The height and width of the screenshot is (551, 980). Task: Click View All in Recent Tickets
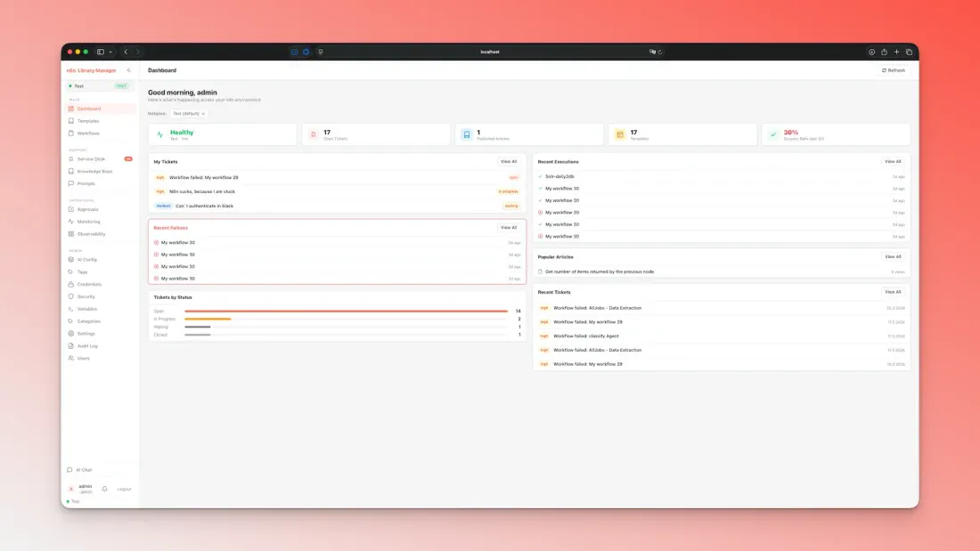[x=893, y=292]
